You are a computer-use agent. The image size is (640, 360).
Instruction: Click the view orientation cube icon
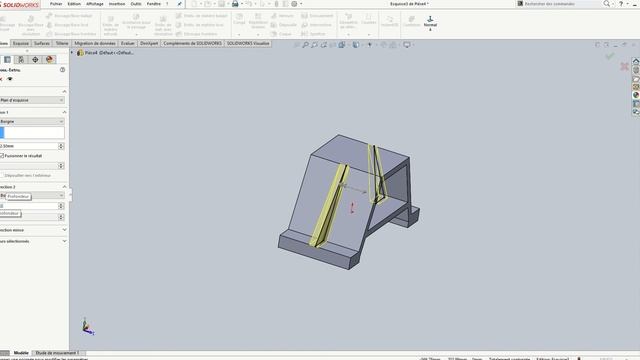(342, 45)
